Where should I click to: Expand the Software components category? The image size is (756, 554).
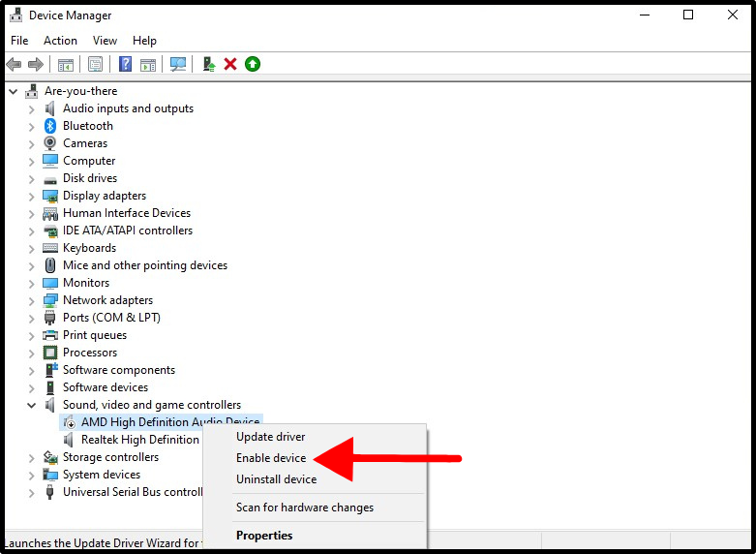(31, 371)
